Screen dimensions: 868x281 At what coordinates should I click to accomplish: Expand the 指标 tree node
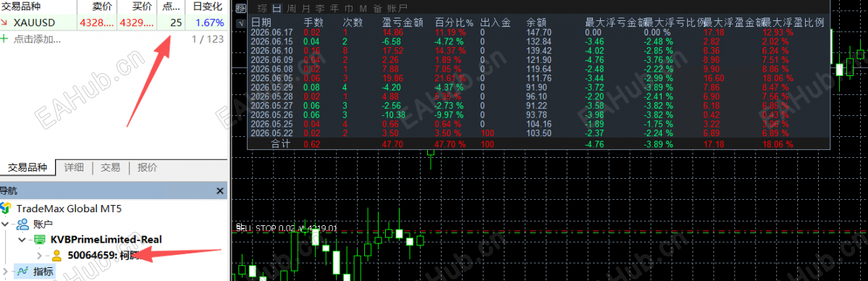tap(6, 271)
